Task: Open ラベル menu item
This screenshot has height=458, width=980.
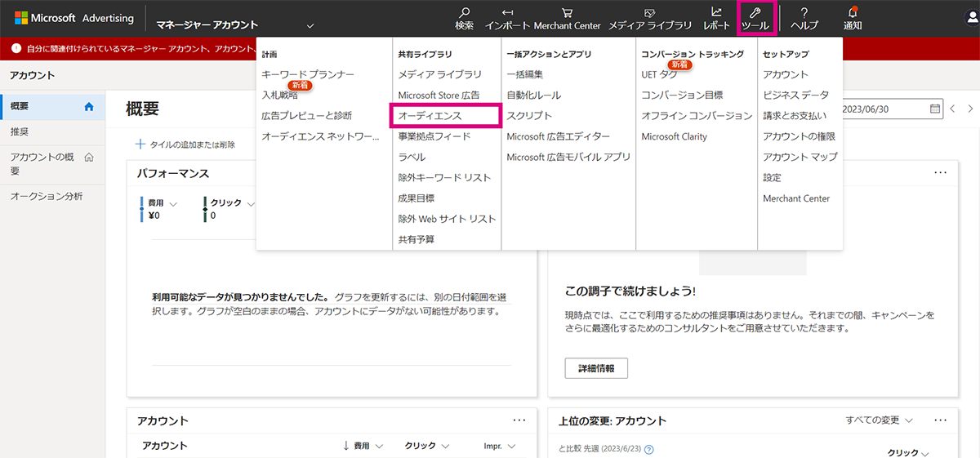Action: [412, 158]
